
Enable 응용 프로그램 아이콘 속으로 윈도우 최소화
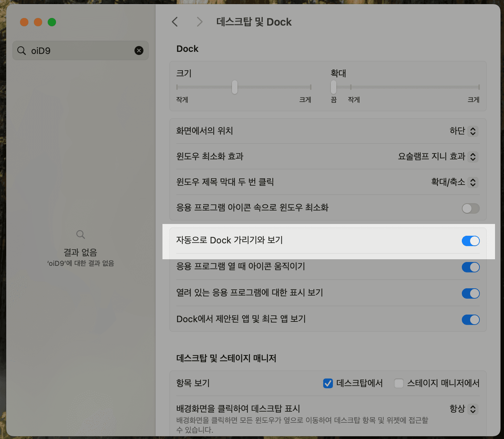470,208
